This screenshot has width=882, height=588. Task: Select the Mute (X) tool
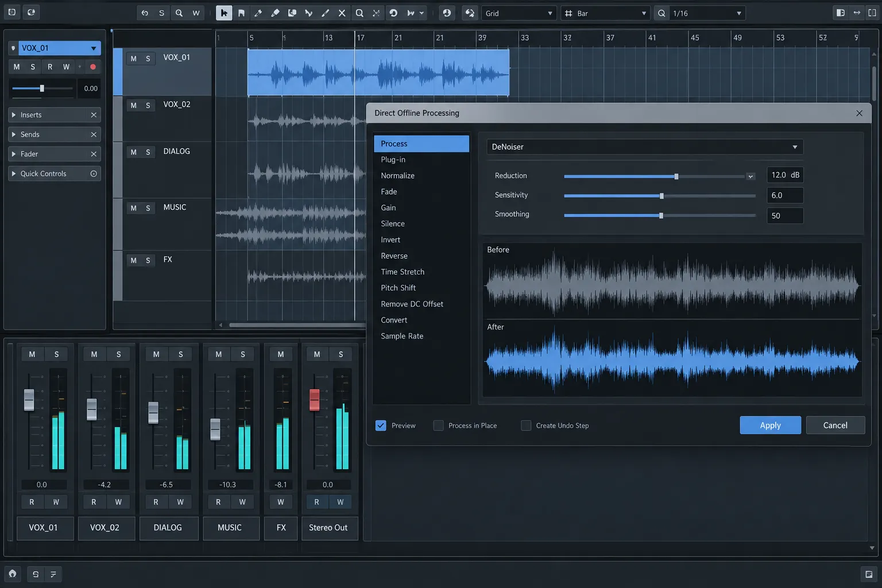coord(342,13)
